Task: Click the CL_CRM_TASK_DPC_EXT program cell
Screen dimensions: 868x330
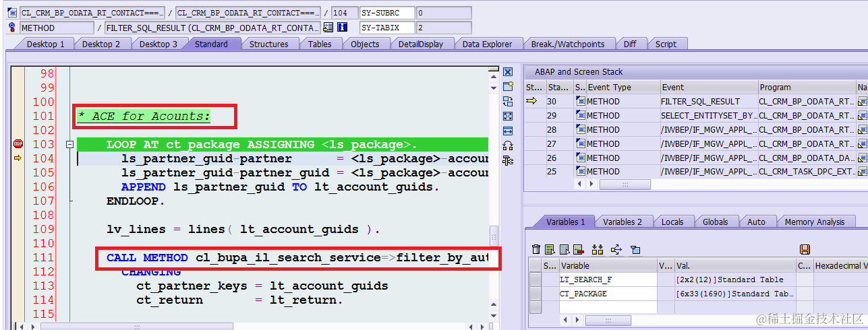Action: point(807,171)
